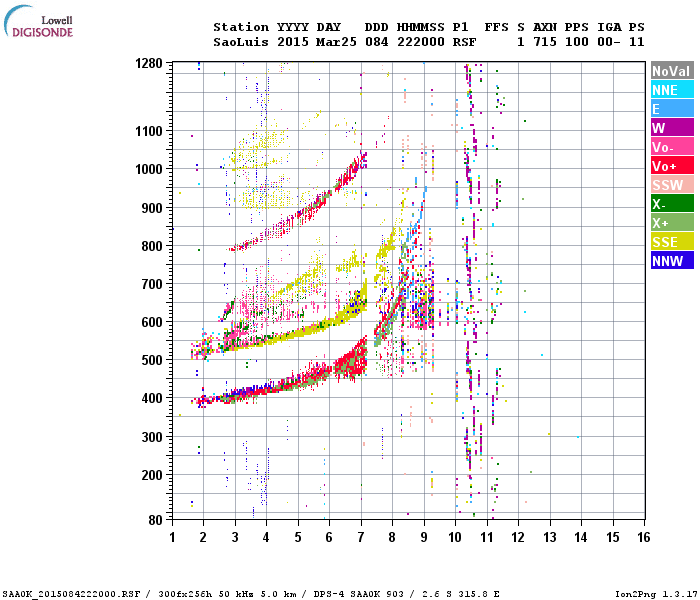Click the RSF program value
Viewport: 700px width, 600px height.
464,42
